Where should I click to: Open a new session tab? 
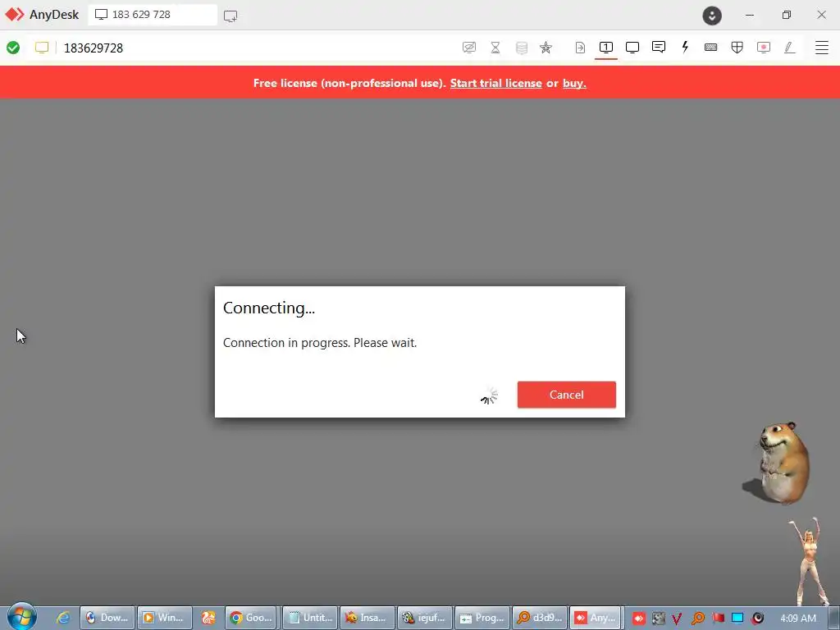pyautogui.click(x=231, y=16)
